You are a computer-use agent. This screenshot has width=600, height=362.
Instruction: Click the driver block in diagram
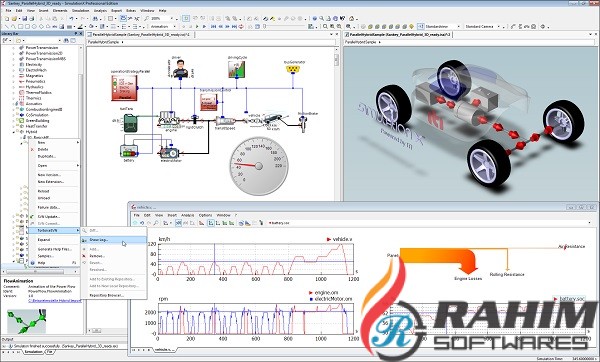point(180,70)
